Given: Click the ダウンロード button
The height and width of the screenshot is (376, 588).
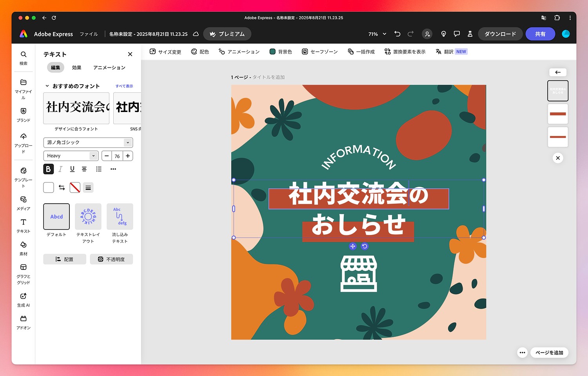Looking at the screenshot, I should point(500,34).
